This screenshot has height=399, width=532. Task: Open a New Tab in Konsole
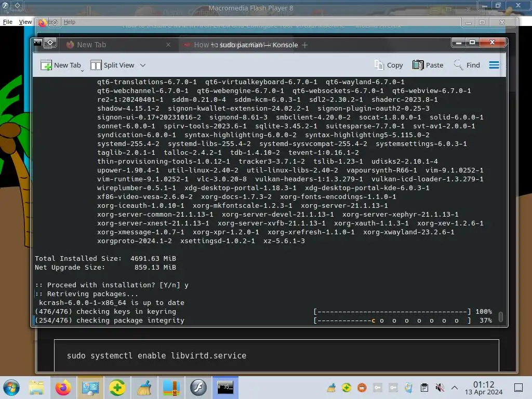61,65
